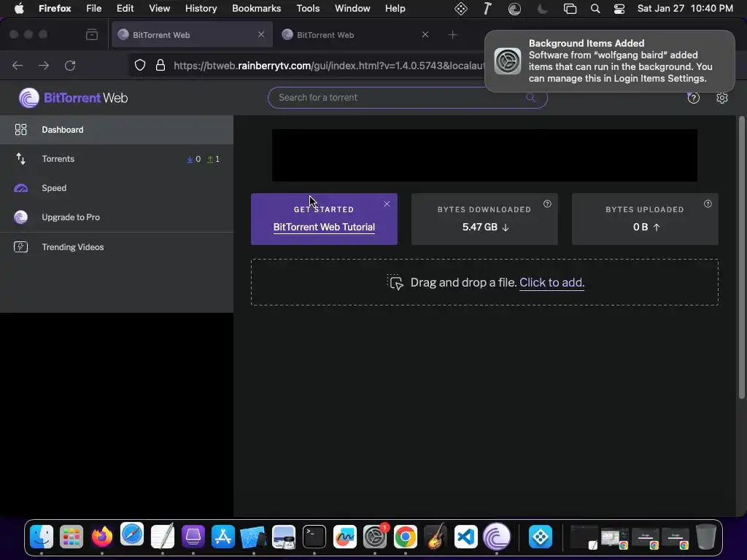Screen dimensions: 747x560
Task: Open the Speed section in sidebar
Action: pos(116,188)
